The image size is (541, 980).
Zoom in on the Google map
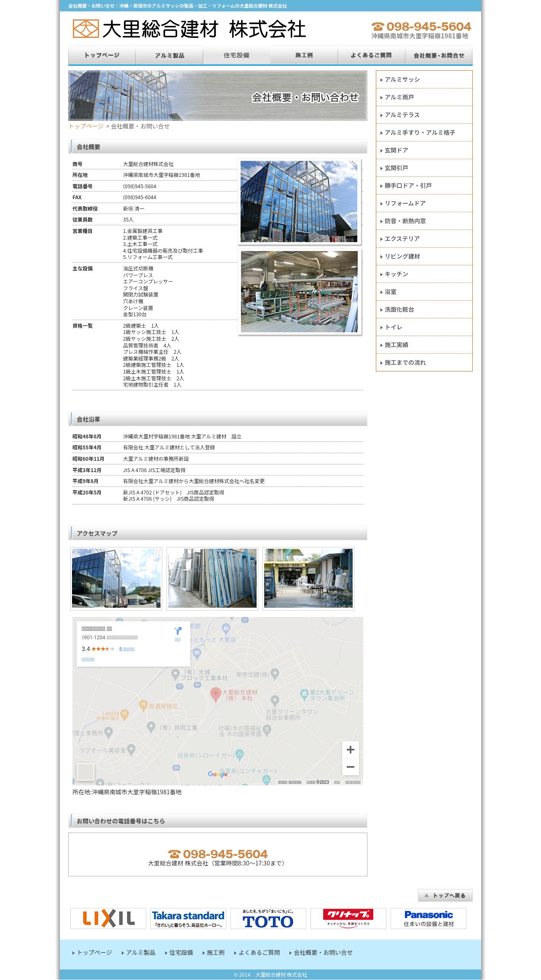tap(350, 750)
